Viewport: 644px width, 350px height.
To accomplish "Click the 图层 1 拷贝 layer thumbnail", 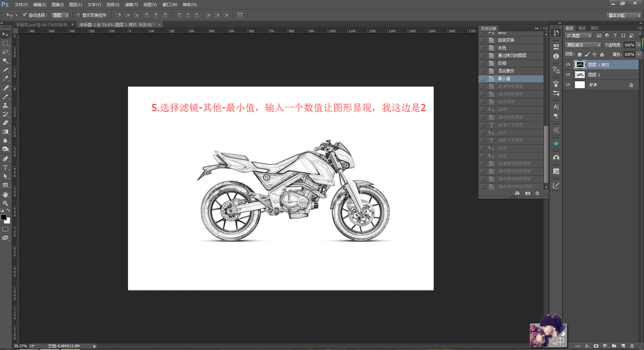I will (x=580, y=65).
